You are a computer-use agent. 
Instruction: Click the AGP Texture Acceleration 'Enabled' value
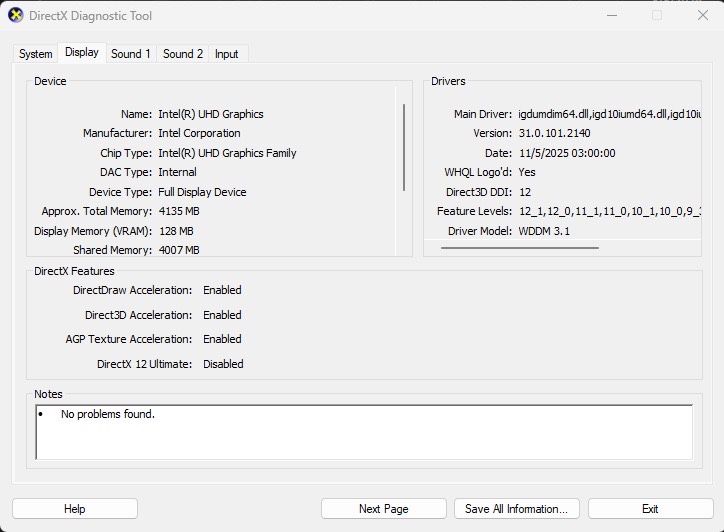click(222, 339)
